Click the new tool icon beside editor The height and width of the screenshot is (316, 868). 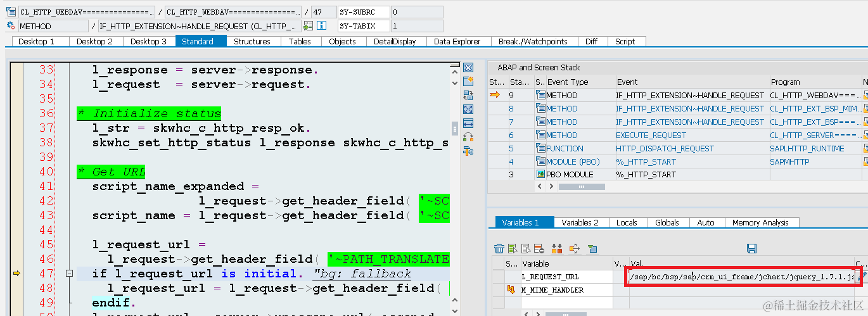[x=468, y=82]
